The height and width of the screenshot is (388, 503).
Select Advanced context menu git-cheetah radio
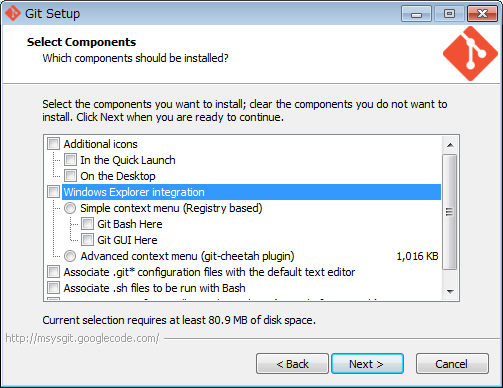pyautogui.click(x=70, y=256)
